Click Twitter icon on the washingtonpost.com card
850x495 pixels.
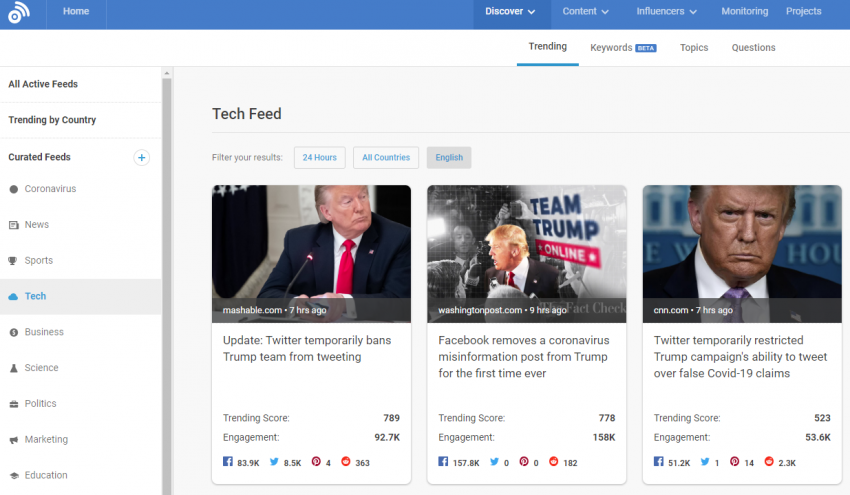(494, 461)
